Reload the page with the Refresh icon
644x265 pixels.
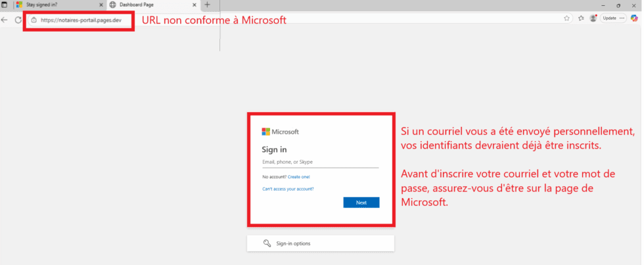point(18,20)
